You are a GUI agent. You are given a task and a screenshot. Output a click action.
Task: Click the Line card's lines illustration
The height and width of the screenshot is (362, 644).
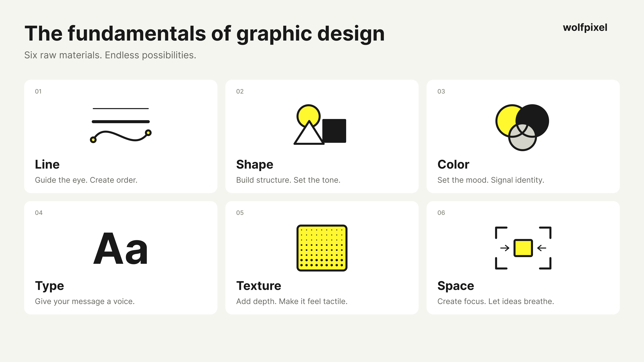point(121,125)
